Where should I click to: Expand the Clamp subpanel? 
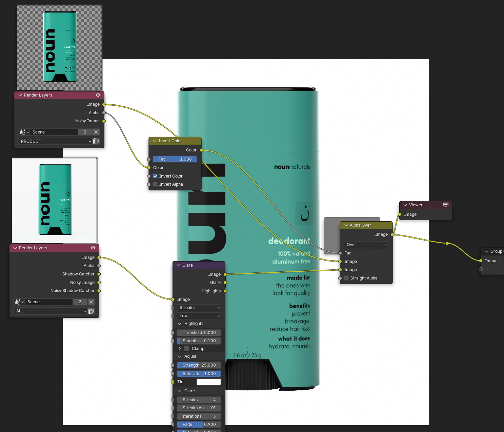click(x=180, y=349)
